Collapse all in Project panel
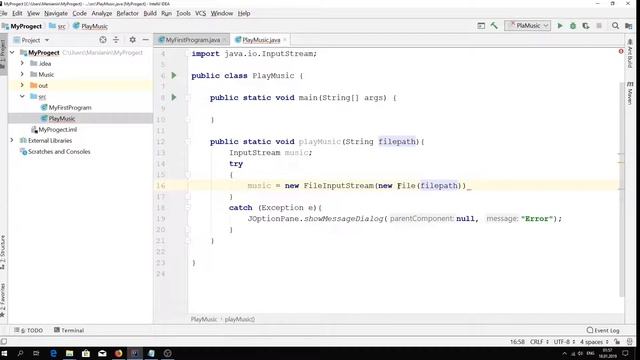The width and height of the screenshot is (640, 360). click(x=116, y=40)
